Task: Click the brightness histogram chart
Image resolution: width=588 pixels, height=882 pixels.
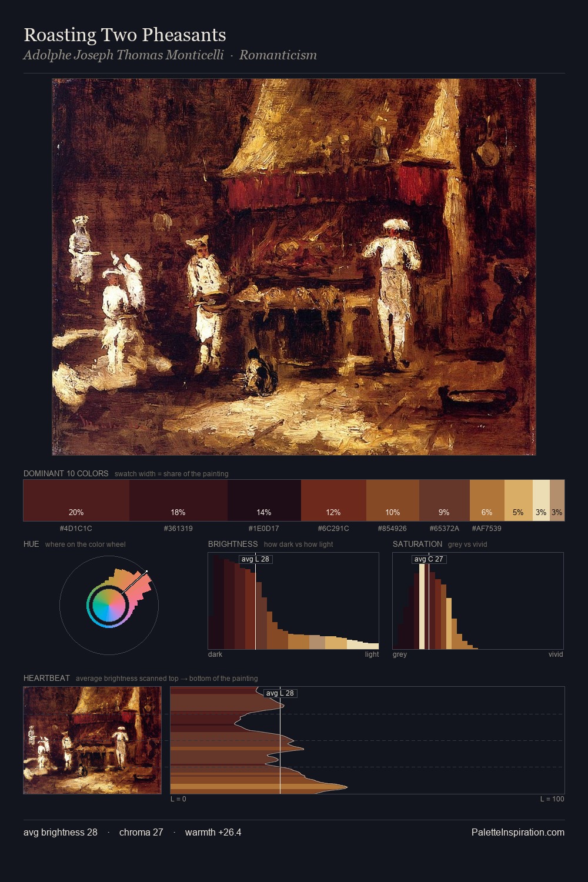Action: pos(293,601)
